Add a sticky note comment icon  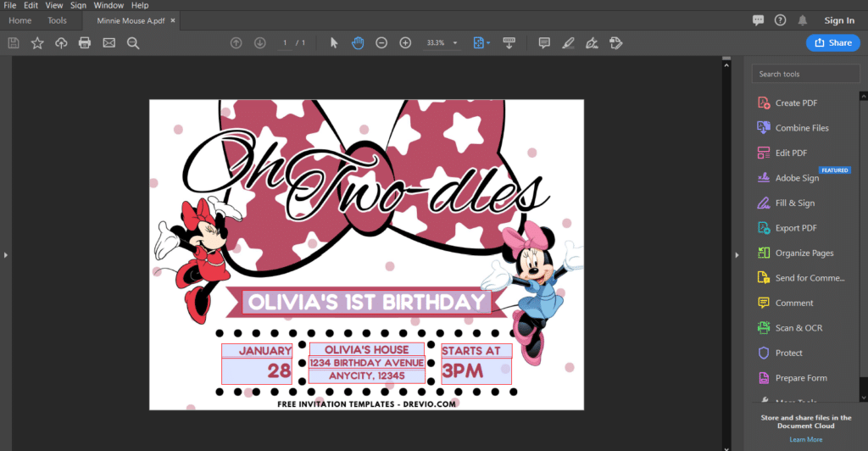tap(544, 42)
